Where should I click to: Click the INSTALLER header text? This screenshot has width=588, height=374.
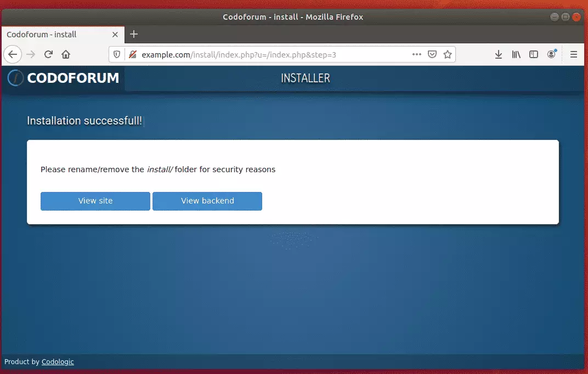tap(306, 78)
